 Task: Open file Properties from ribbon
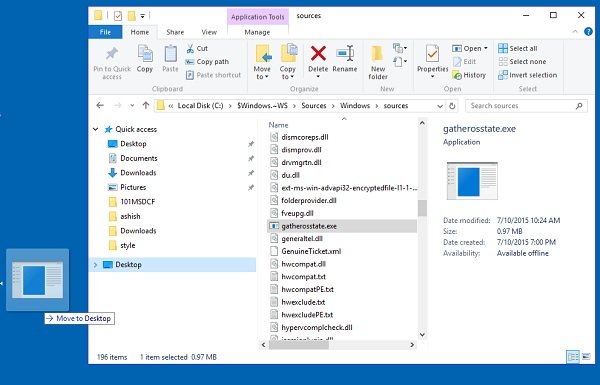[432, 54]
